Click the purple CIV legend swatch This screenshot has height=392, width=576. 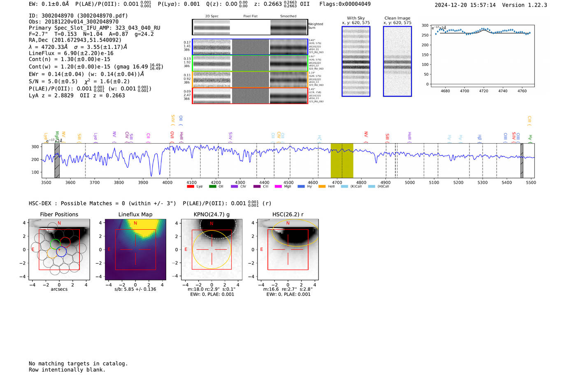point(235,186)
